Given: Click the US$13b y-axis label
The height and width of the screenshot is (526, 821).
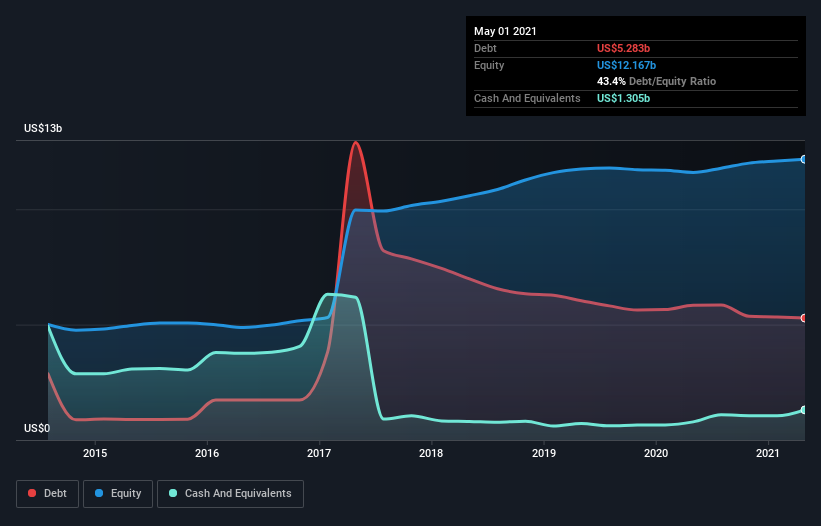Looking at the screenshot, I should [x=43, y=128].
